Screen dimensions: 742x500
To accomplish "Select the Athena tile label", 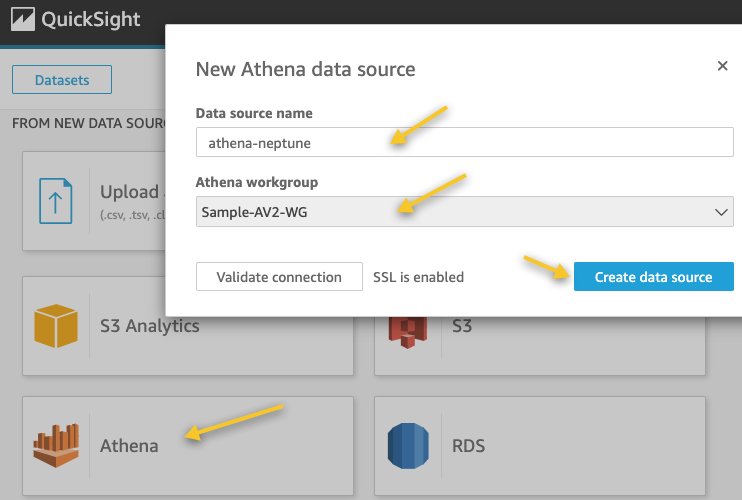I will tap(129, 446).
